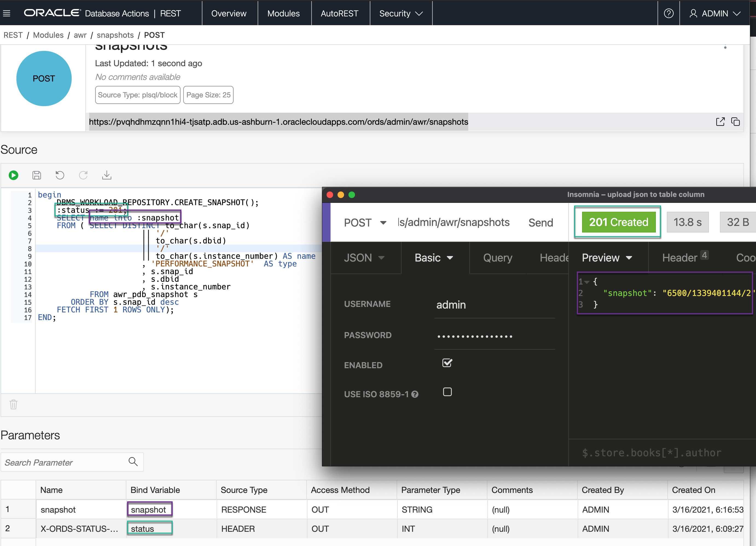
Task: Switch to response Header tab
Action: pyautogui.click(x=685, y=258)
